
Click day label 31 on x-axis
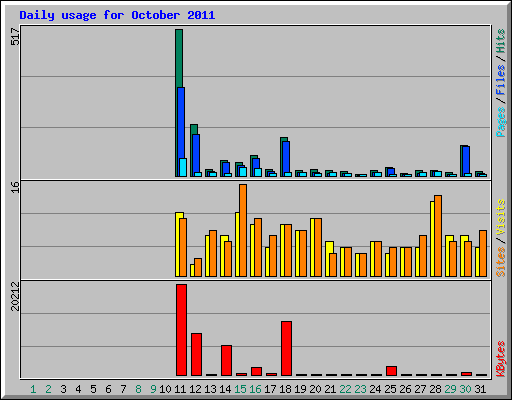point(480,389)
